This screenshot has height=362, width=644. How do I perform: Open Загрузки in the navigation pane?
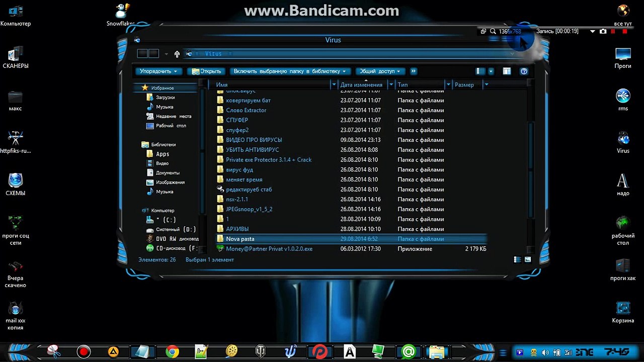pyautogui.click(x=166, y=98)
